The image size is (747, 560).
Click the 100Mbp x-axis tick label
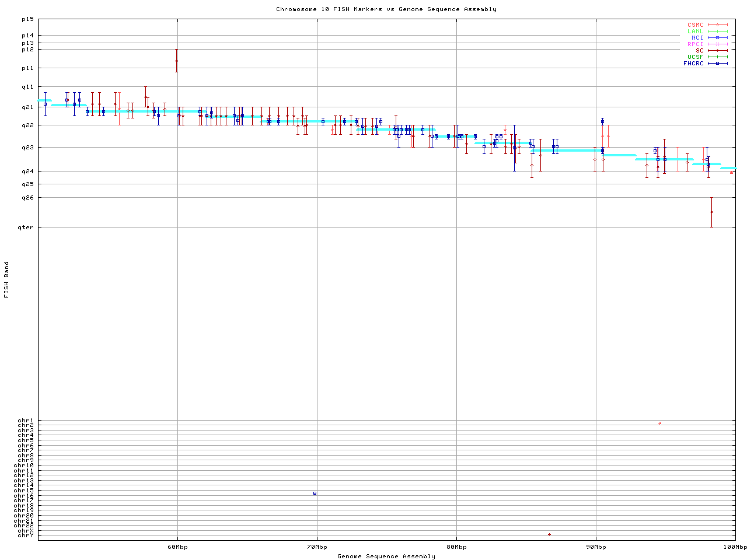(735, 547)
